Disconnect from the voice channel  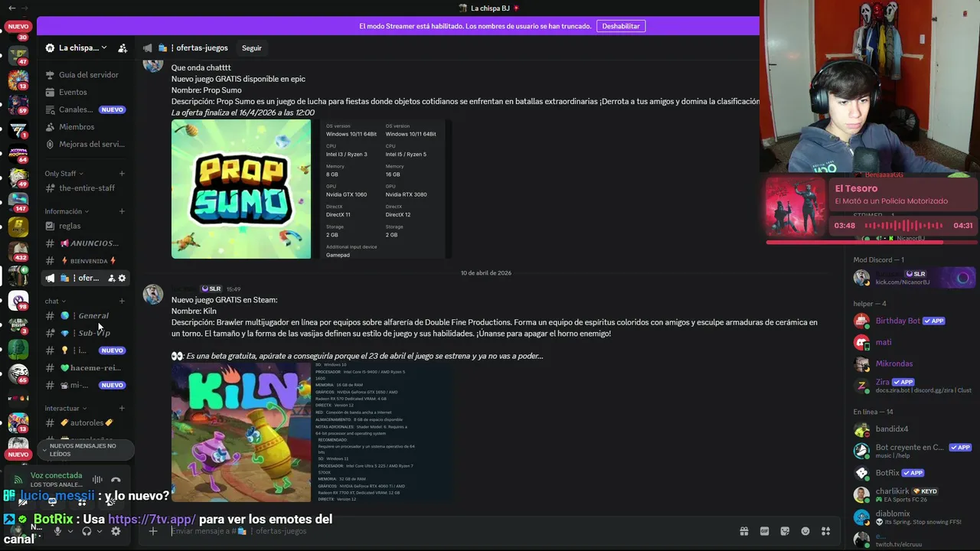116,480
